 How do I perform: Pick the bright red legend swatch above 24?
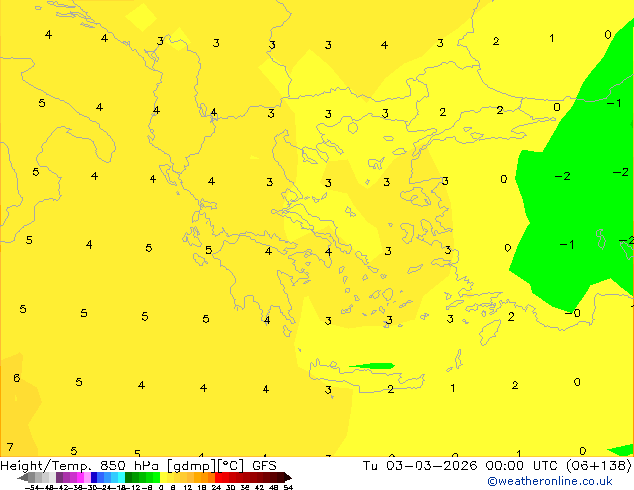tap(218, 477)
